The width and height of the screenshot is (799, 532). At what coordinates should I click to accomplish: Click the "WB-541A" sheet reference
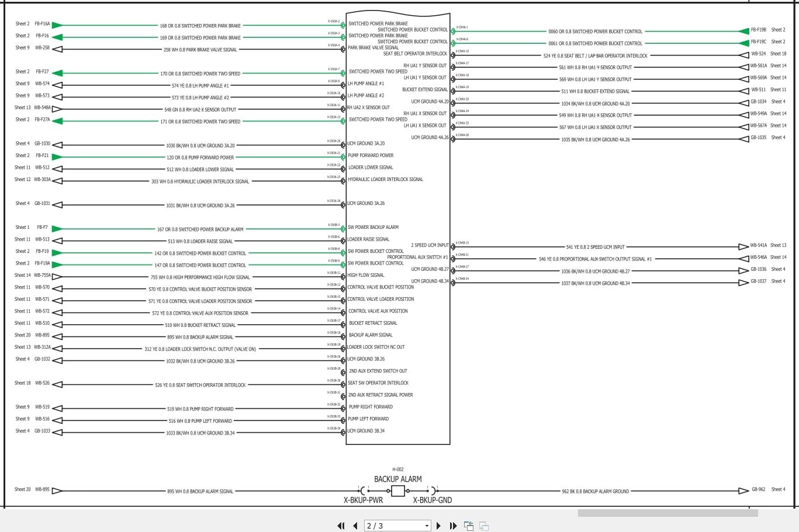click(x=759, y=245)
